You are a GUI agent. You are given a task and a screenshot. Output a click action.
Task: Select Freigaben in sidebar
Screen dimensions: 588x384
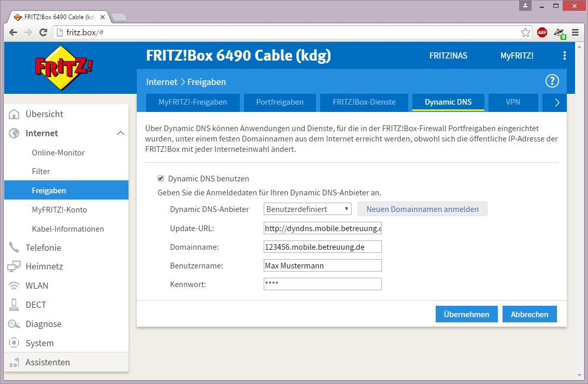[66, 190]
